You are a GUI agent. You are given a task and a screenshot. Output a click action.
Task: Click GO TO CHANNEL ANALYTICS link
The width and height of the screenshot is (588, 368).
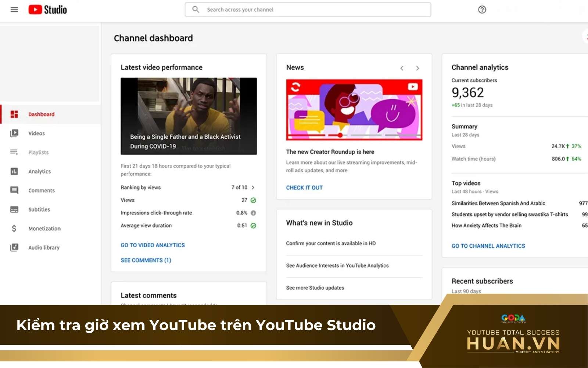tap(488, 246)
